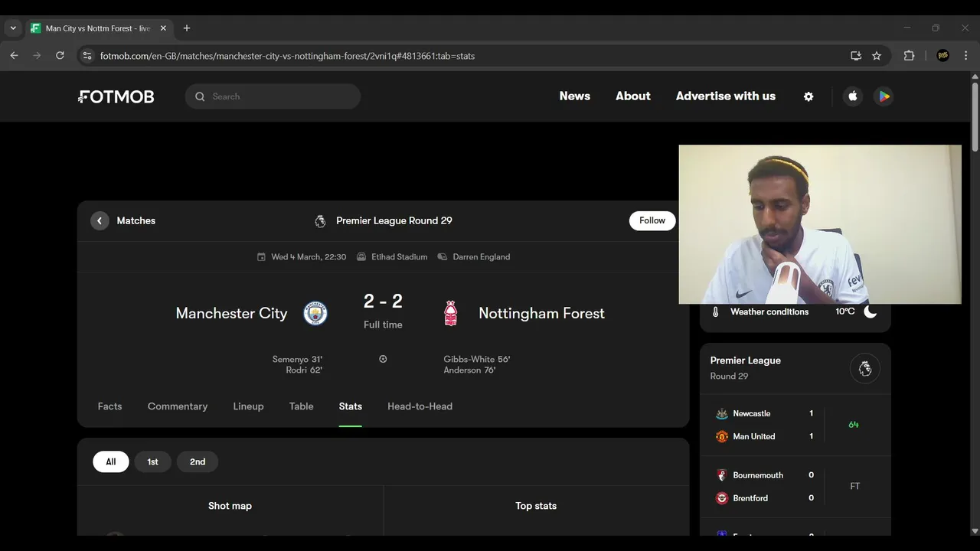Screen dimensions: 980x551
Task: Switch to the Table tab
Action: click(302, 406)
